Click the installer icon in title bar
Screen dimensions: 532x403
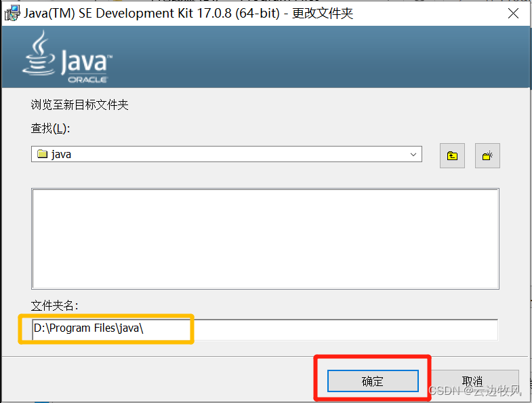click(12, 14)
